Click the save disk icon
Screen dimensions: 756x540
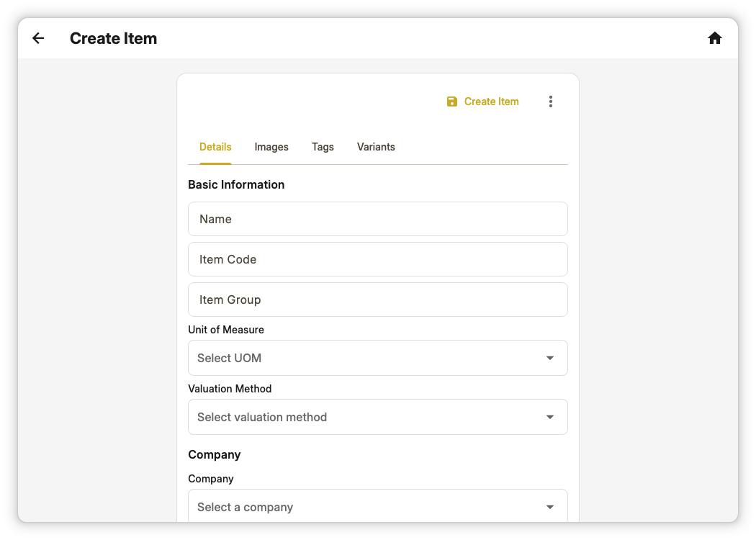click(451, 102)
